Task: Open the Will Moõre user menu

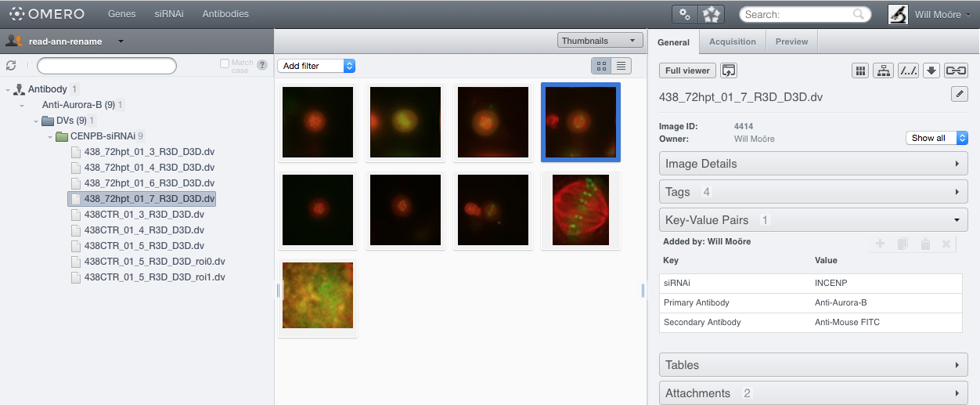Action: [x=942, y=14]
